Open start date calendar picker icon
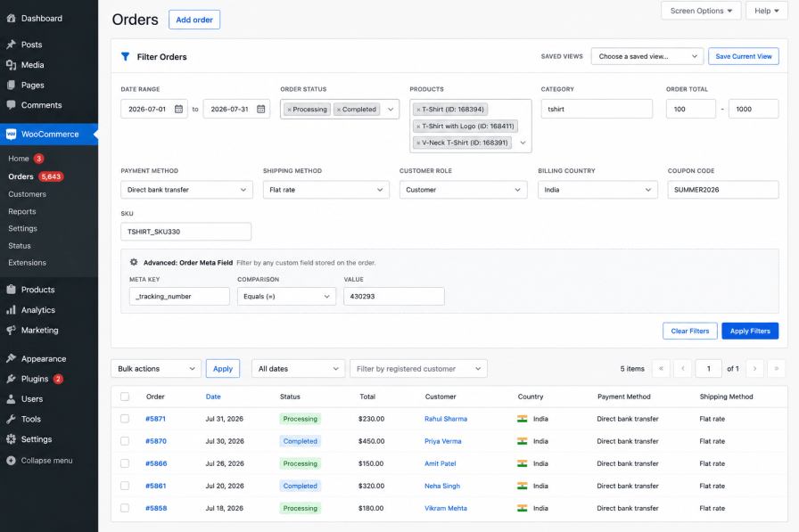This screenshot has width=799, height=532. tap(179, 109)
